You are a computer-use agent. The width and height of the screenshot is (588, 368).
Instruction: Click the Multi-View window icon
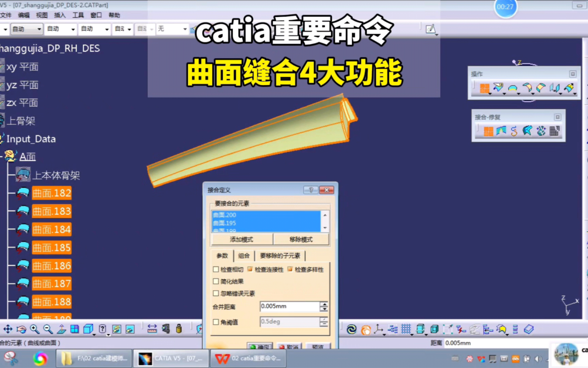[x=75, y=329]
